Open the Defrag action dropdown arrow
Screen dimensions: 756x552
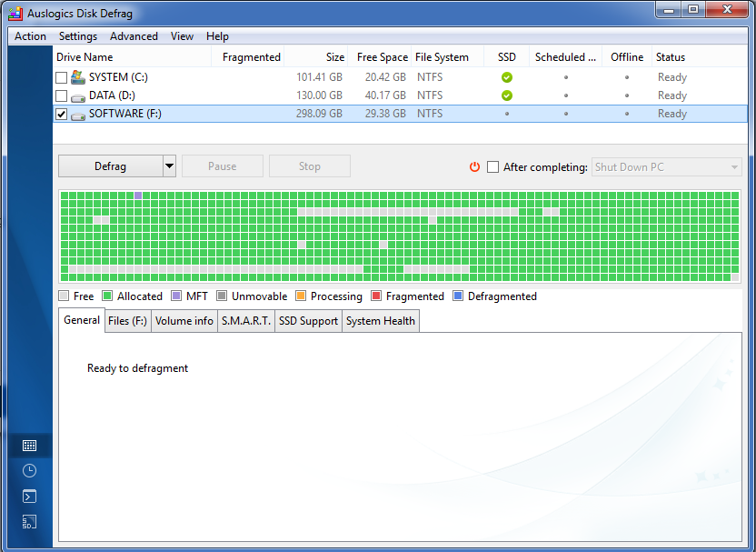coord(168,166)
